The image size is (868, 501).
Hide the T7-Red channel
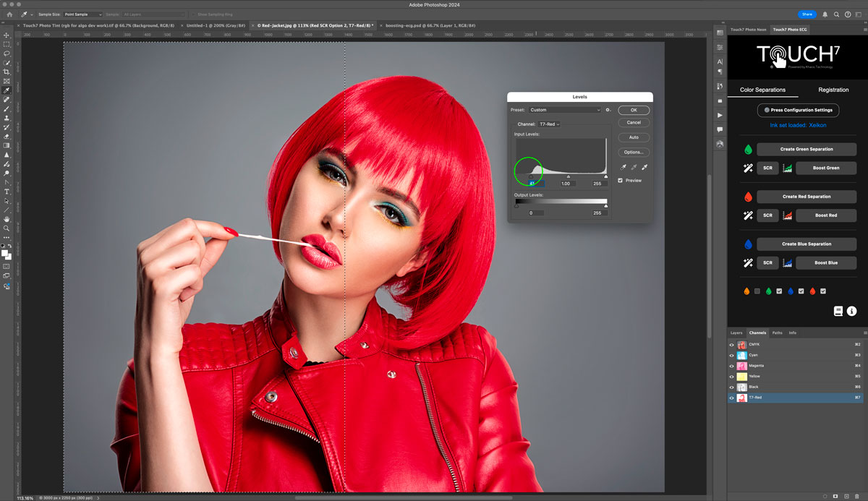731,398
